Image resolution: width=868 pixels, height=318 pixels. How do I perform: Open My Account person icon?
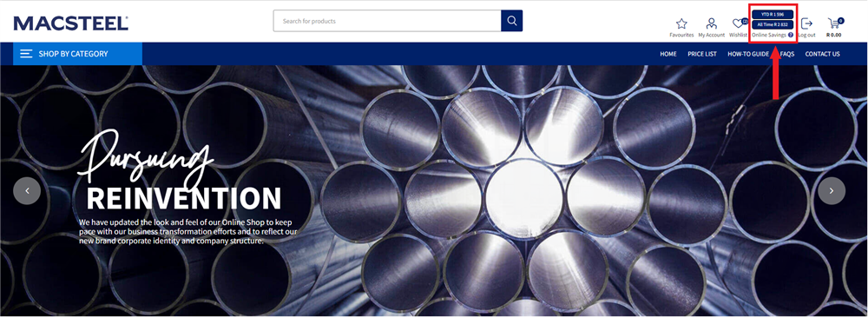coord(712,23)
